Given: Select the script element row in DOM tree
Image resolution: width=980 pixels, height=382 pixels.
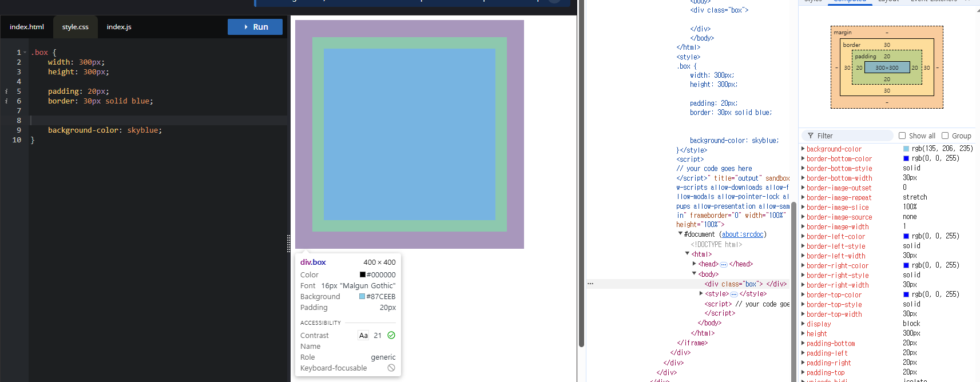Looking at the screenshot, I should tap(747, 304).
